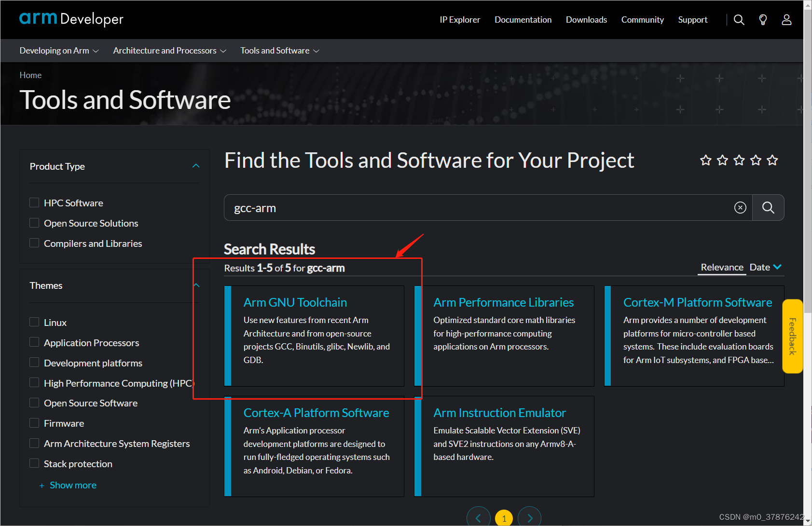Tick High Performance Computing (HPC) checkbox
812x526 pixels.
coord(34,383)
